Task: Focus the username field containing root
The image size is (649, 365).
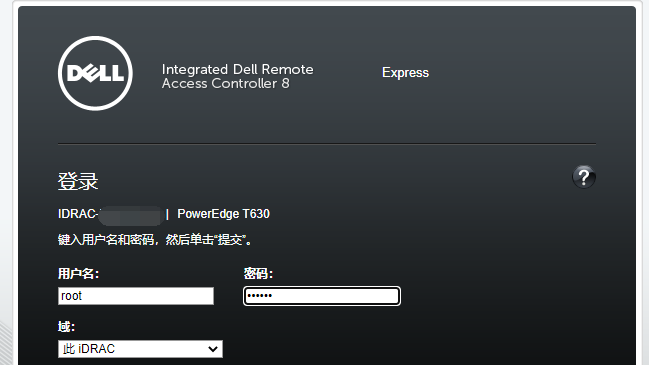Action: pos(136,296)
